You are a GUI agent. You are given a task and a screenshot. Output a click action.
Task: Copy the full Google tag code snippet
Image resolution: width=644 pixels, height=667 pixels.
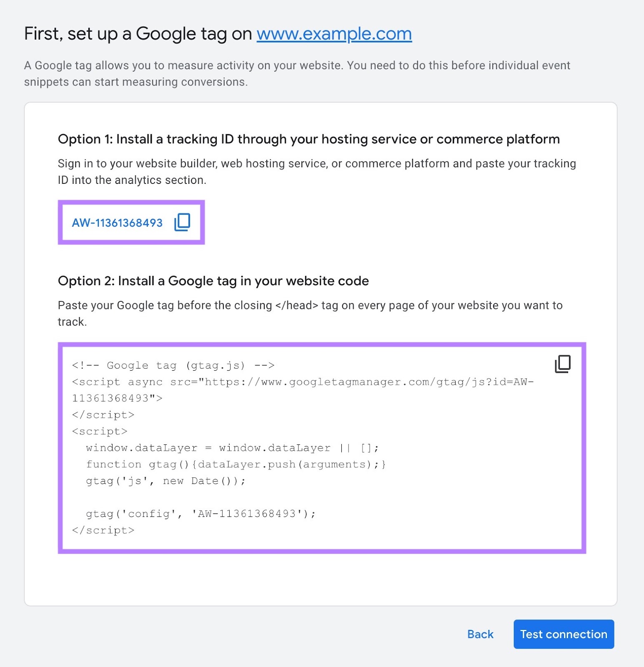tap(563, 364)
